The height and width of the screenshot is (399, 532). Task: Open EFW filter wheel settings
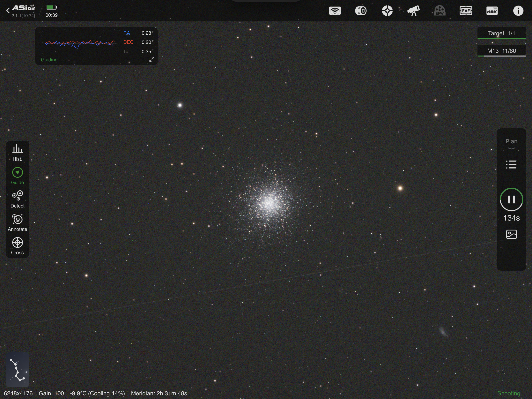(x=440, y=11)
